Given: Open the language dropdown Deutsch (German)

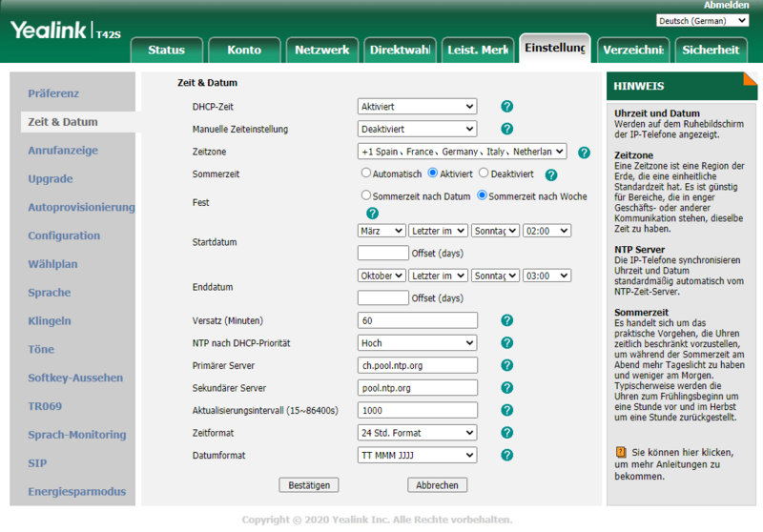Looking at the screenshot, I should tap(702, 20).
